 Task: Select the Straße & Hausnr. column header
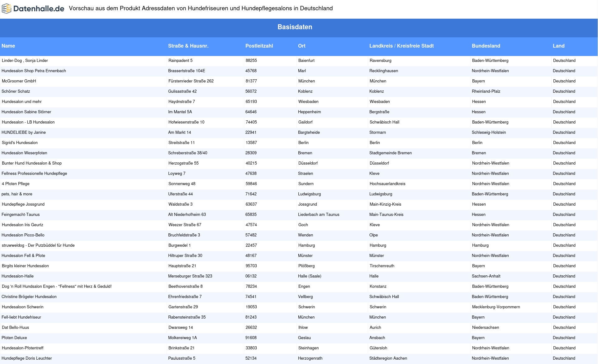coord(188,46)
